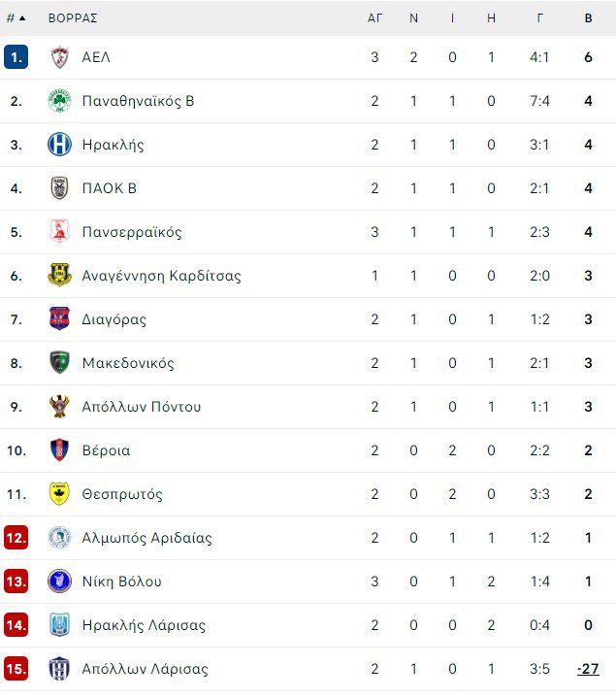Open the Βέροια team name link
This screenshot has width=616, height=698.
pos(106,450)
